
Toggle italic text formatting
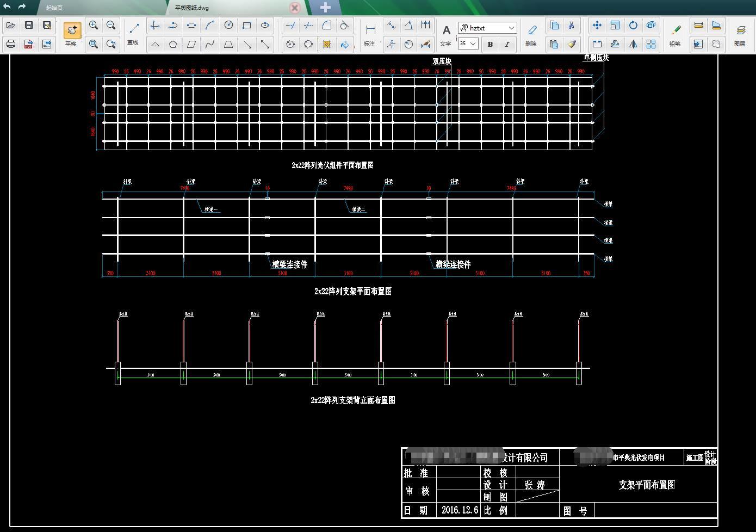[x=507, y=44]
